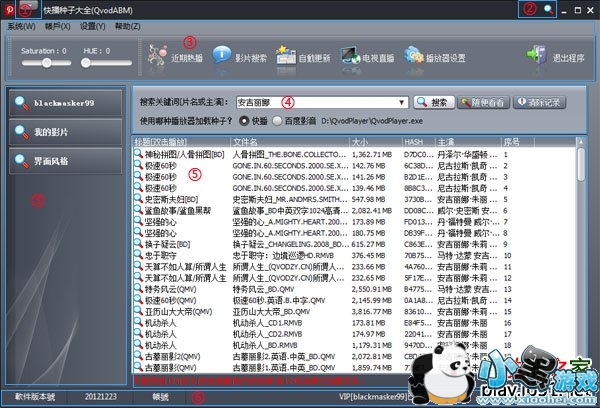600x408 pixels.
Task: Click the icon of row 极速60秒(QMV)
Action: pos(138,300)
